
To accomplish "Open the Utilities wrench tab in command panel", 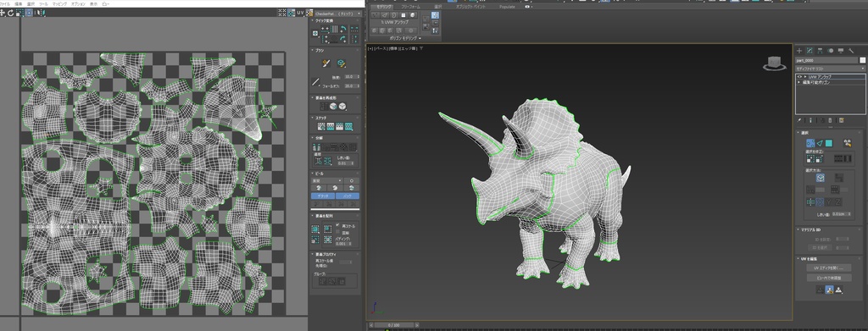I will (x=851, y=50).
